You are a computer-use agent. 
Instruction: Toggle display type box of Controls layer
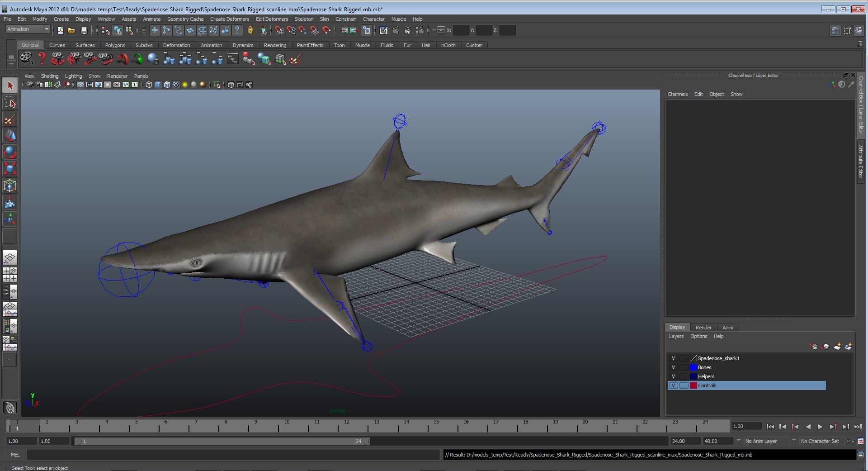tap(684, 385)
